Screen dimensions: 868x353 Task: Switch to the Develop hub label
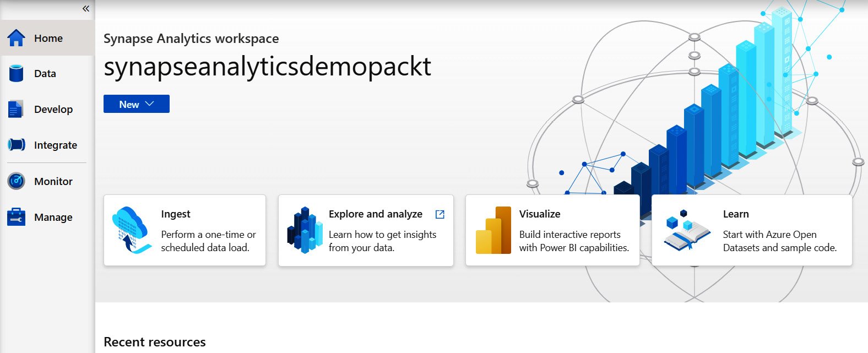point(53,109)
